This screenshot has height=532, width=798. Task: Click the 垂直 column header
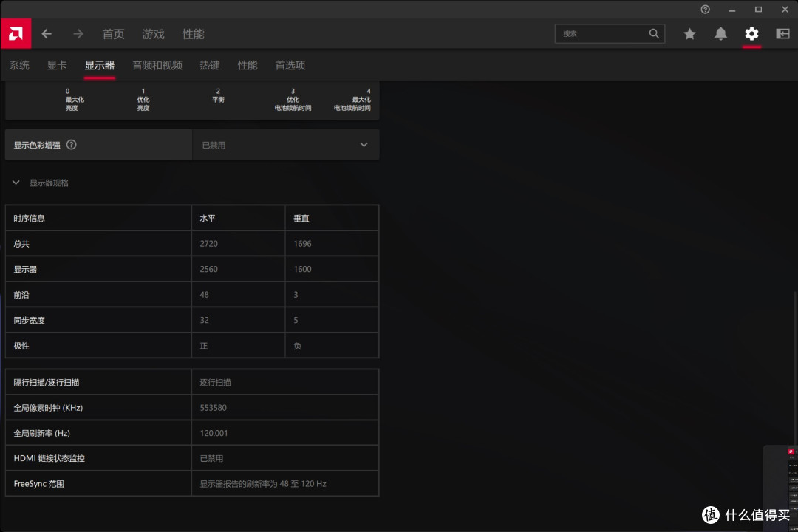tap(301, 218)
